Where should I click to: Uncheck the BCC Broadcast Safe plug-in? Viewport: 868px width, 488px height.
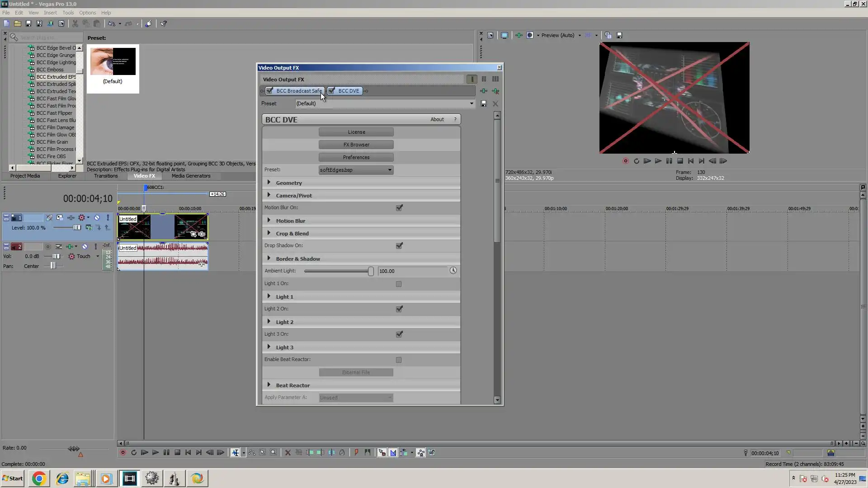tap(270, 91)
